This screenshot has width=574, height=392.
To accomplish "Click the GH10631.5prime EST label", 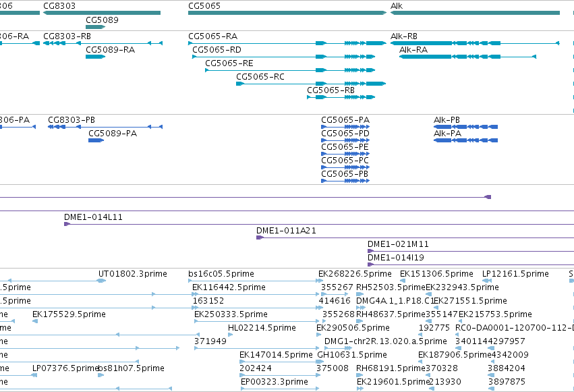I will [x=352, y=356].
